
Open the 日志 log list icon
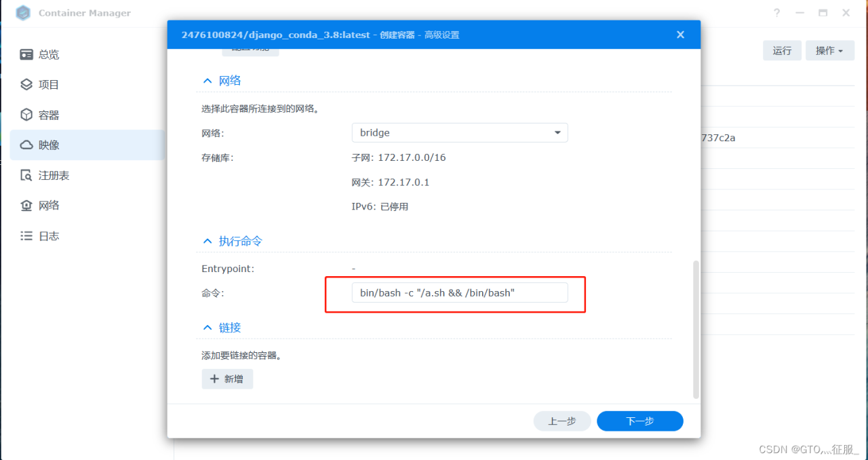(26, 236)
